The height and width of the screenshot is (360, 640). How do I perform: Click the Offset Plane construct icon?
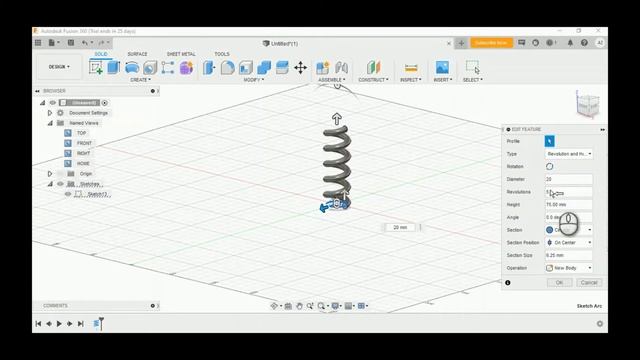(x=373, y=67)
